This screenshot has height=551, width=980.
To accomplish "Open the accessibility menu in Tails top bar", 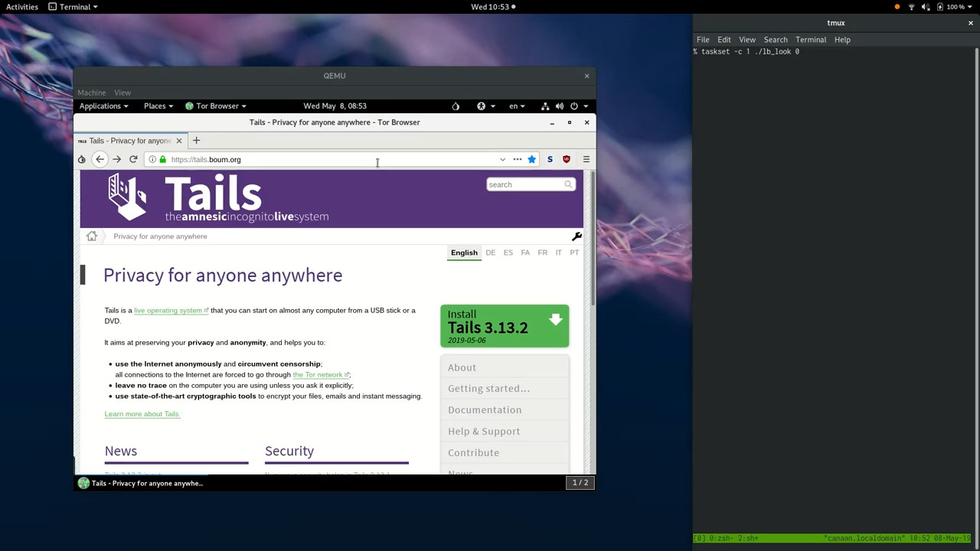I will pyautogui.click(x=485, y=106).
